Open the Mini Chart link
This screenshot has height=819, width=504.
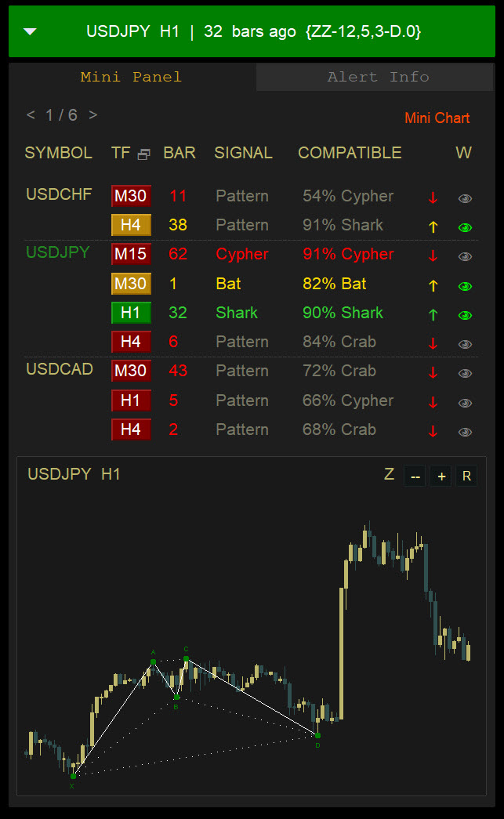click(437, 118)
